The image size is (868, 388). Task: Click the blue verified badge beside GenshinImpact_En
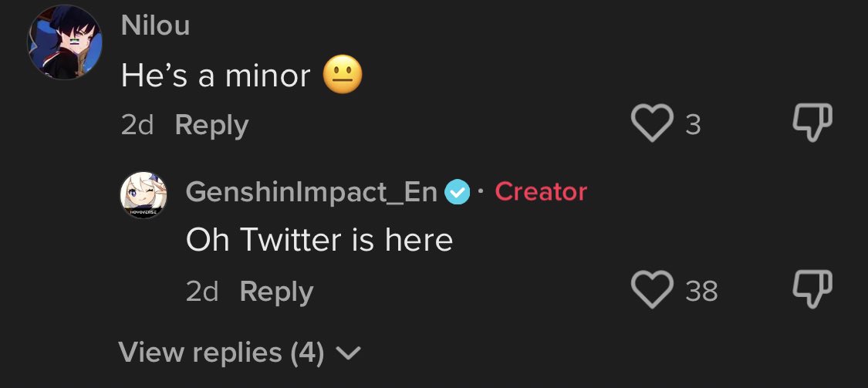(458, 191)
